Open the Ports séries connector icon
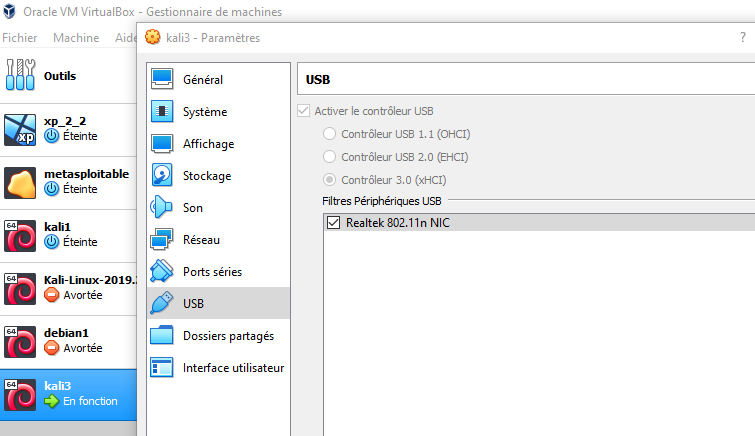 tap(161, 271)
